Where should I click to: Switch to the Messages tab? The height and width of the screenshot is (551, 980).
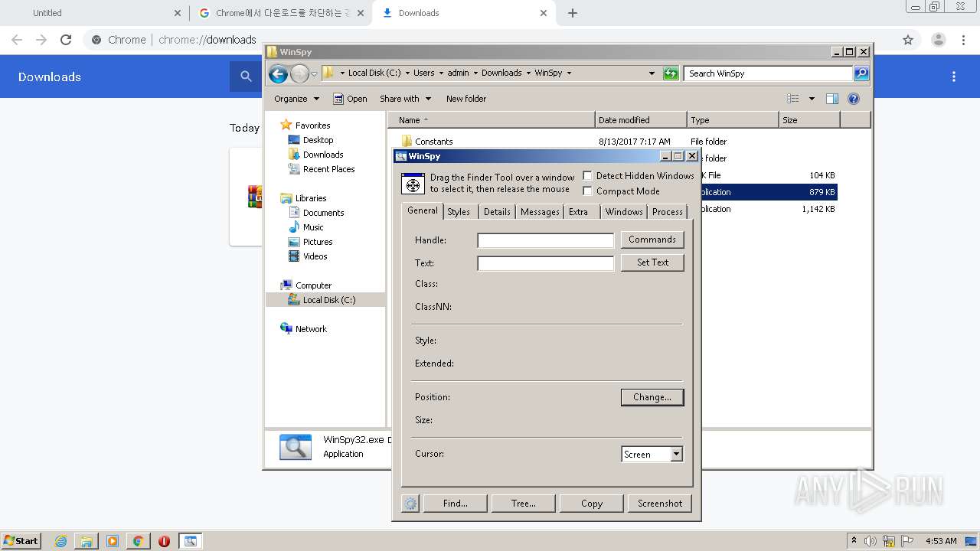pyautogui.click(x=540, y=212)
